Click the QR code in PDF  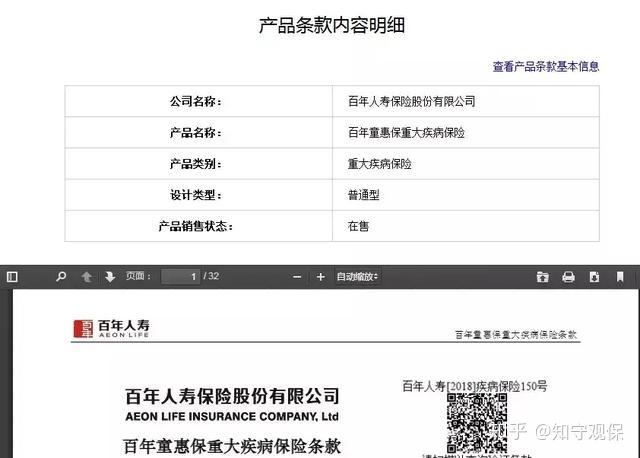(x=477, y=422)
